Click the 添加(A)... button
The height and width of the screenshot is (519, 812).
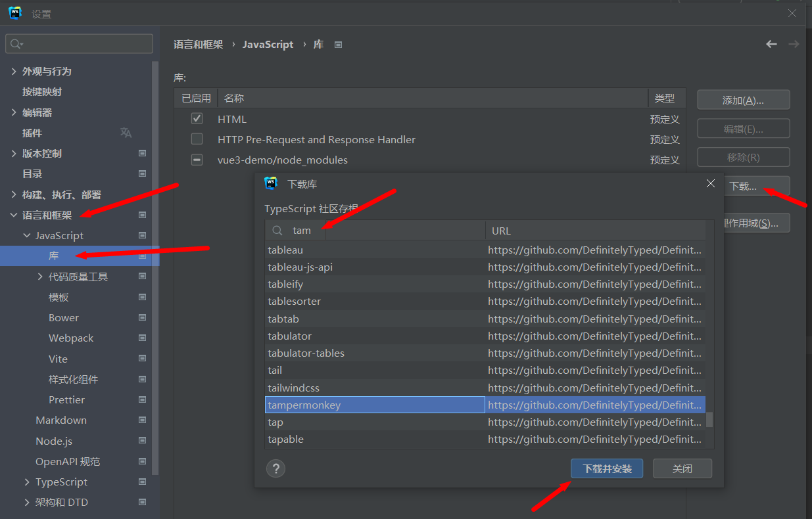[x=743, y=100]
